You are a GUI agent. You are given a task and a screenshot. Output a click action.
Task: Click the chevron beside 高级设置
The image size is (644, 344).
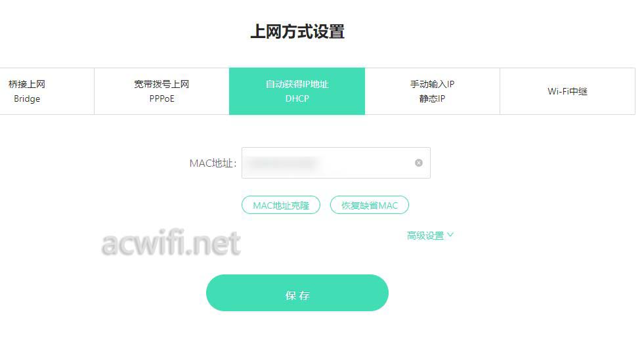pyautogui.click(x=450, y=235)
